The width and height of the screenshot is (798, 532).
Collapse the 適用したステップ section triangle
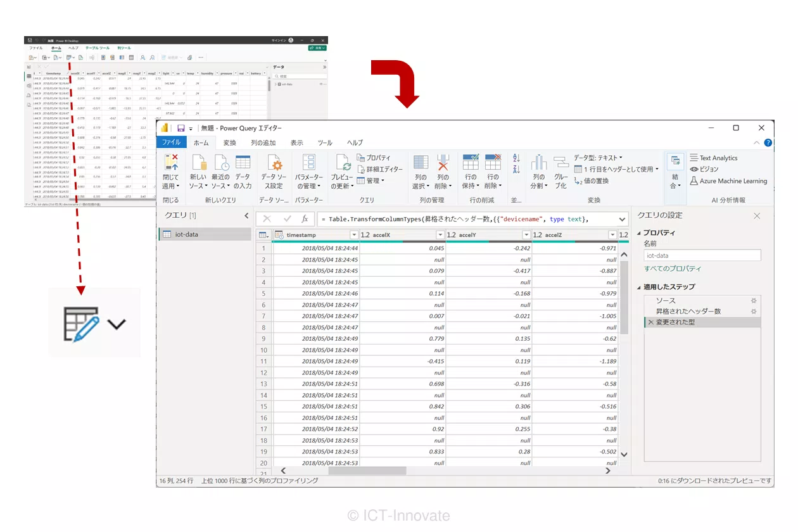pyautogui.click(x=639, y=288)
